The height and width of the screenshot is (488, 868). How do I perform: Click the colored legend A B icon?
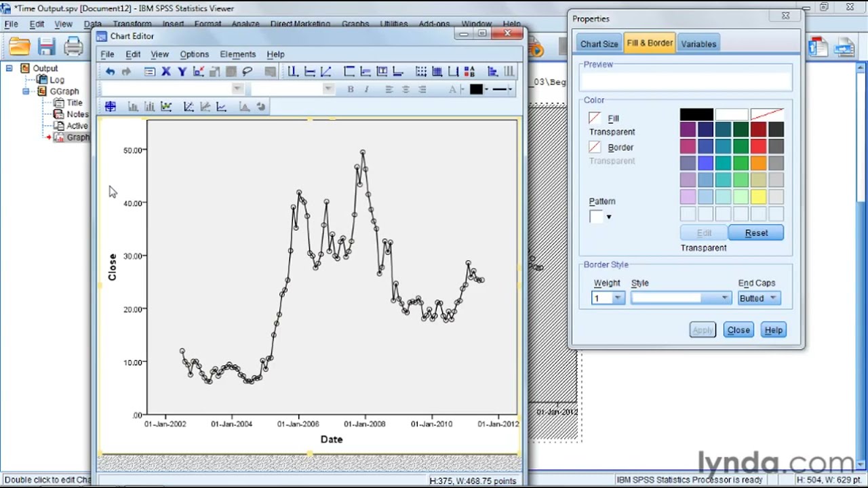click(x=470, y=72)
